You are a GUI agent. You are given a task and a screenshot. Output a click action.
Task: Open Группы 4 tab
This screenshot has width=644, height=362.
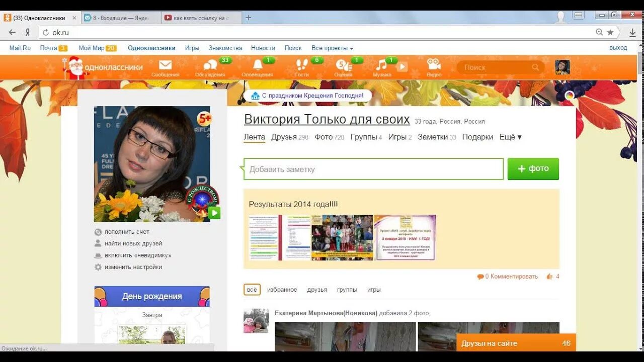coord(366,137)
